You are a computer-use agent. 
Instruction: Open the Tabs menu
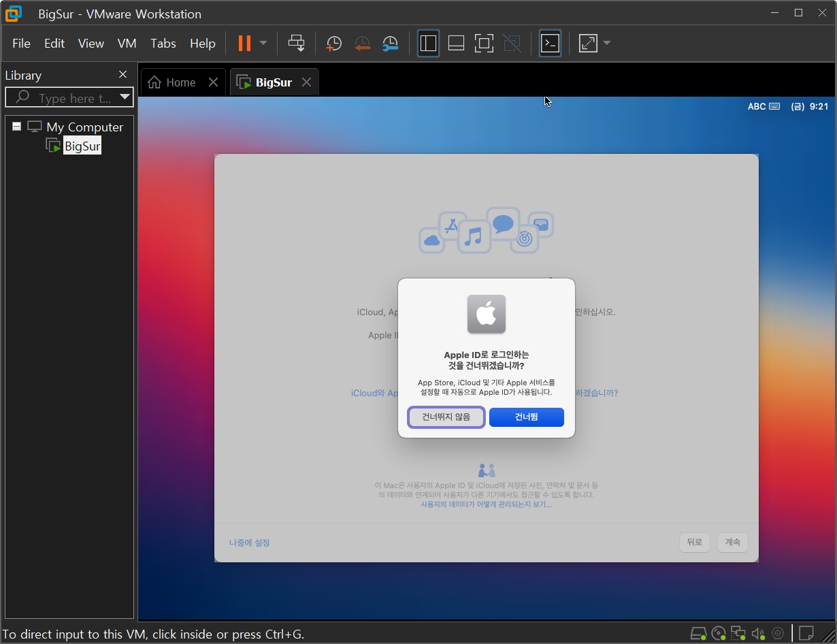point(163,44)
